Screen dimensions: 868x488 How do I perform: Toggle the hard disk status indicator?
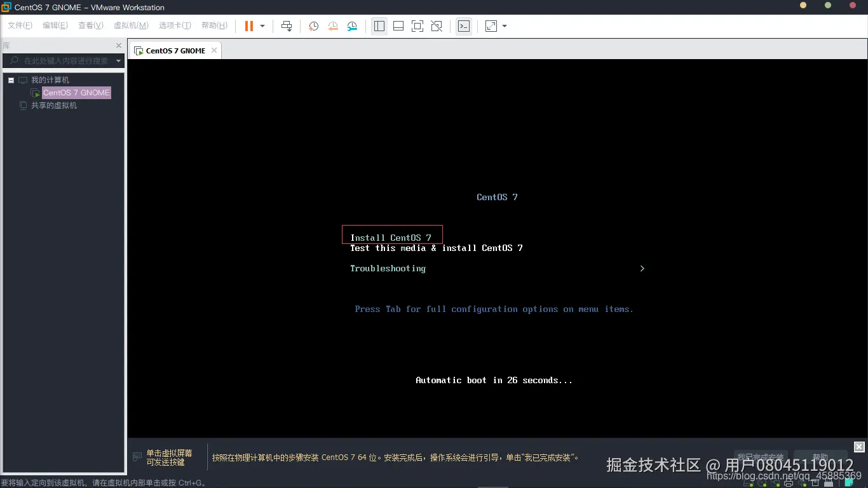coord(745,483)
